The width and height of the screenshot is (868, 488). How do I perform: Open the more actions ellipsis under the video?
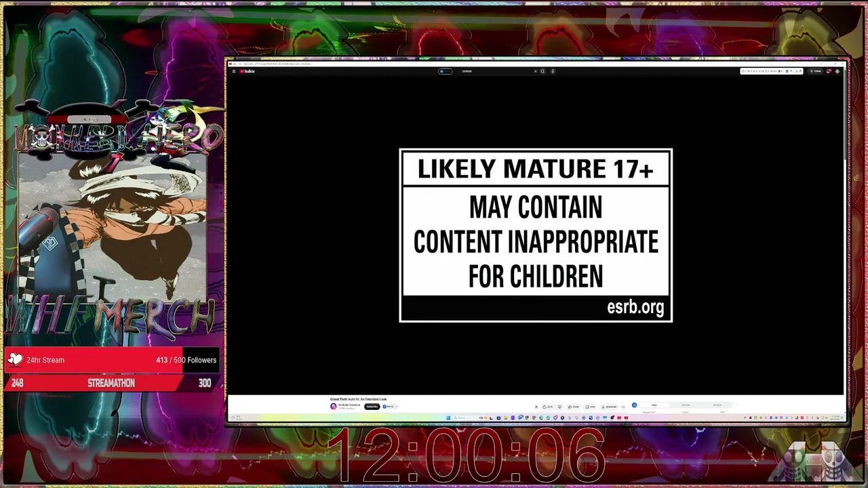click(623, 407)
